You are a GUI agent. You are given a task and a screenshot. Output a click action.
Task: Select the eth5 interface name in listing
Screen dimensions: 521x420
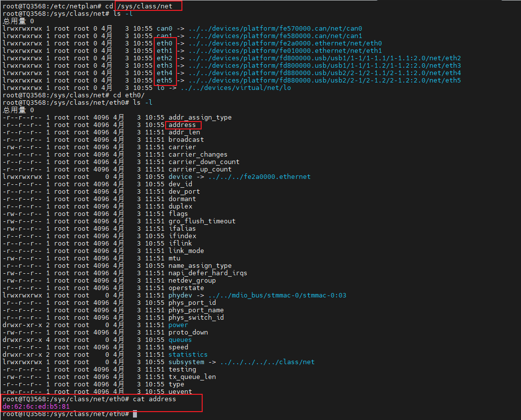(x=165, y=81)
